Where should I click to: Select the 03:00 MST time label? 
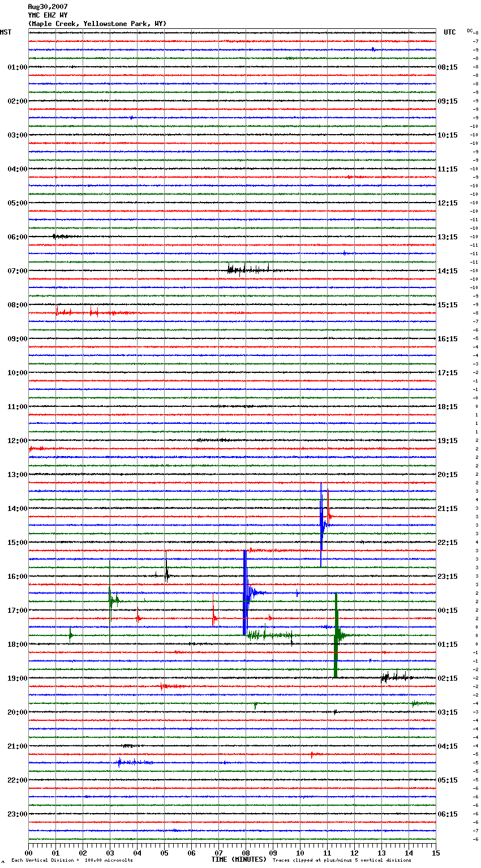tap(18, 135)
